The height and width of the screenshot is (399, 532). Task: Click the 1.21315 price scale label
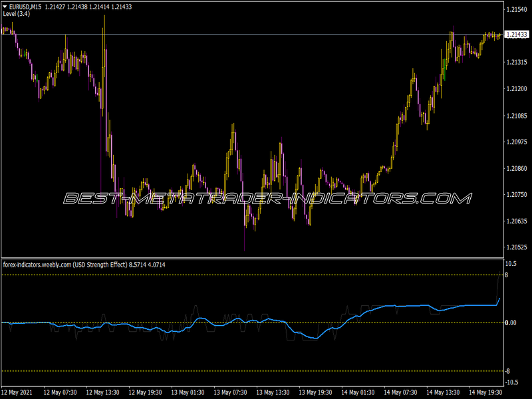point(517,62)
